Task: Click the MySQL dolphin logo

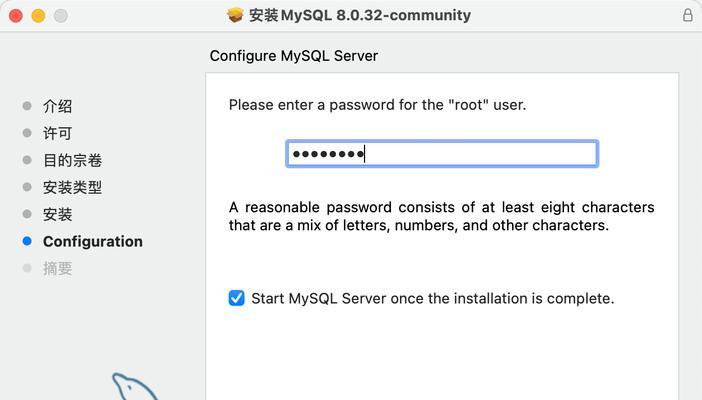Action: point(136,386)
